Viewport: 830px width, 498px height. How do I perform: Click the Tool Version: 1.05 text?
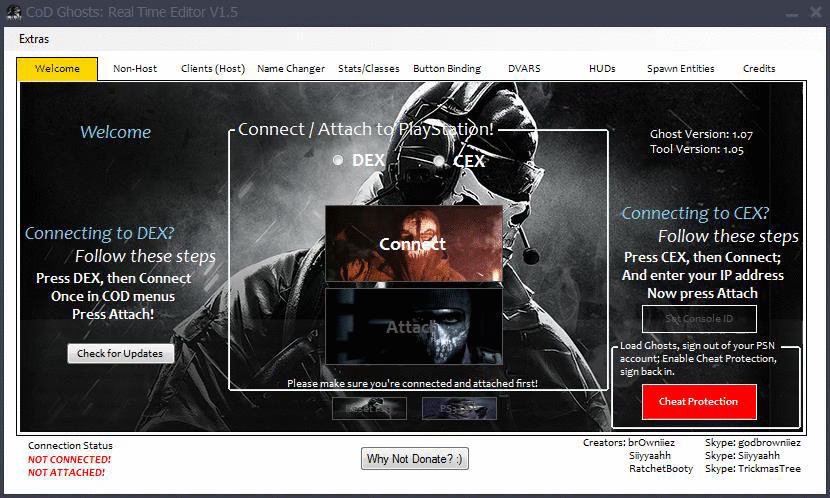pyautogui.click(x=697, y=149)
